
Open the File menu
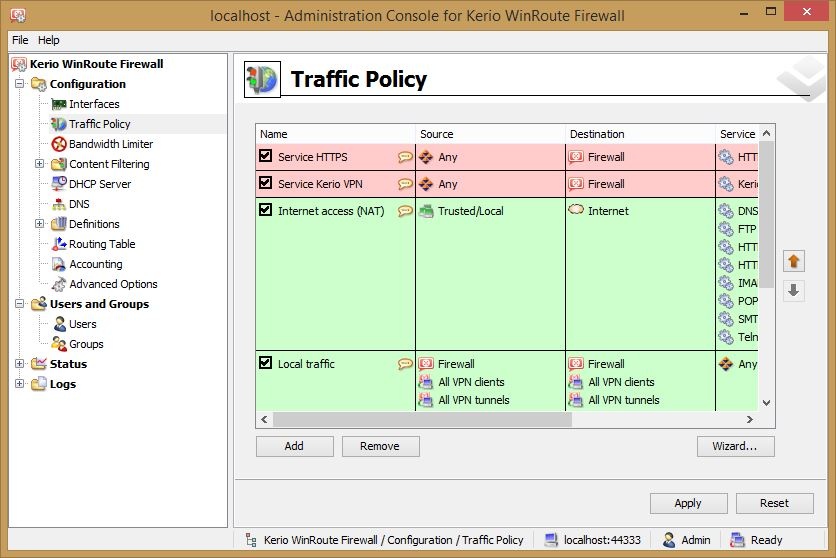click(x=20, y=40)
